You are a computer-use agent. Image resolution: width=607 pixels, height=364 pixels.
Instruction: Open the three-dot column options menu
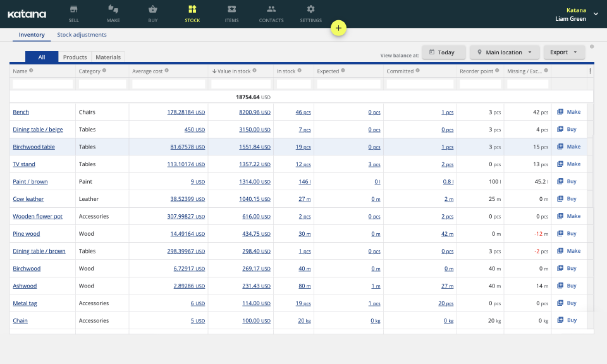(x=591, y=71)
